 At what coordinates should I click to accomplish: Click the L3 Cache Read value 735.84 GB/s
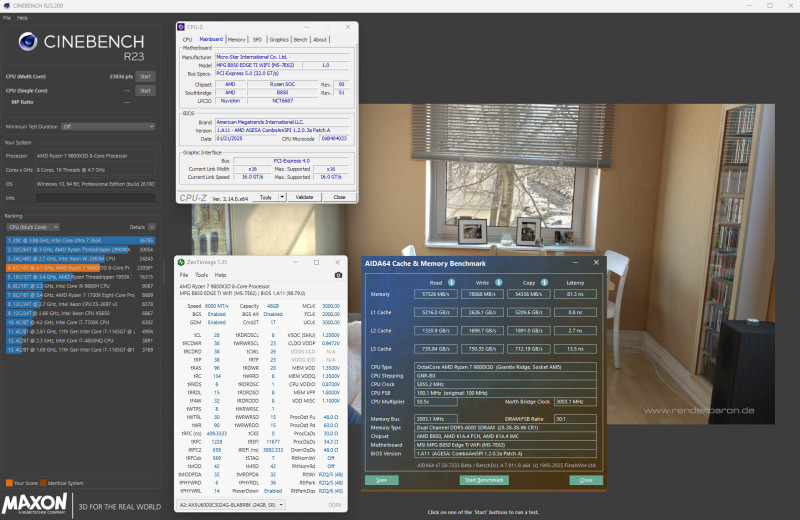(435, 349)
